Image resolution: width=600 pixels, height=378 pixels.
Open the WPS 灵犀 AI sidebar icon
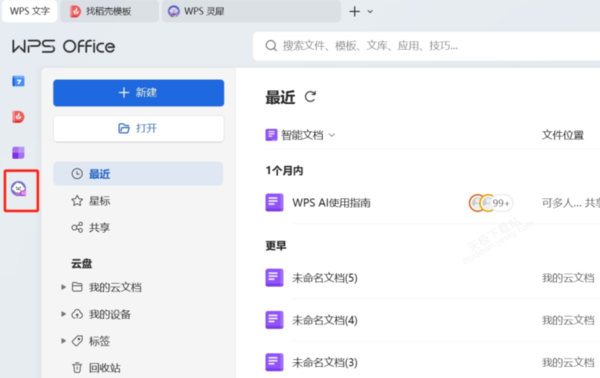point(19,189)
